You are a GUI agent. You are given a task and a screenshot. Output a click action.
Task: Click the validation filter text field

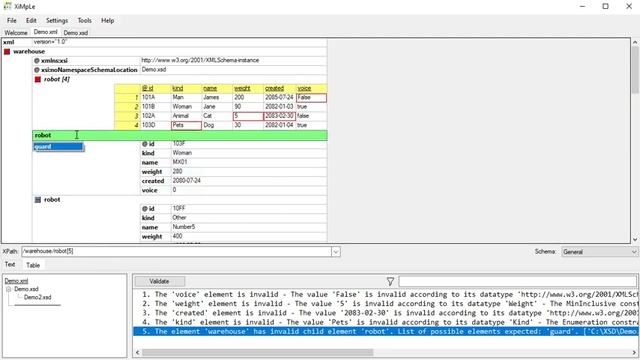point(518,281)
